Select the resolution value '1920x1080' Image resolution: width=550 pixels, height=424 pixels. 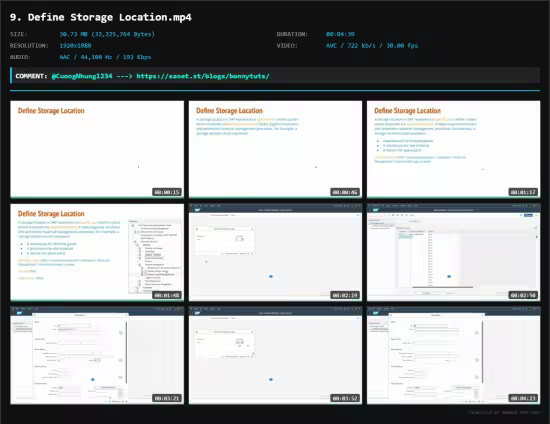(x=75, y=46)
